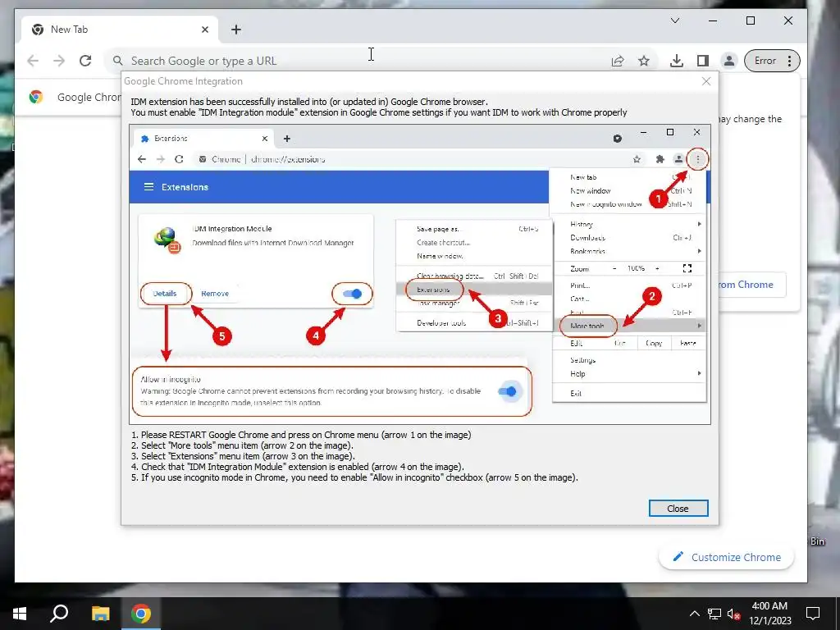The image size is (840, 630).
Task: Show hidden tray icons chevron
Action: coord(694,614)
